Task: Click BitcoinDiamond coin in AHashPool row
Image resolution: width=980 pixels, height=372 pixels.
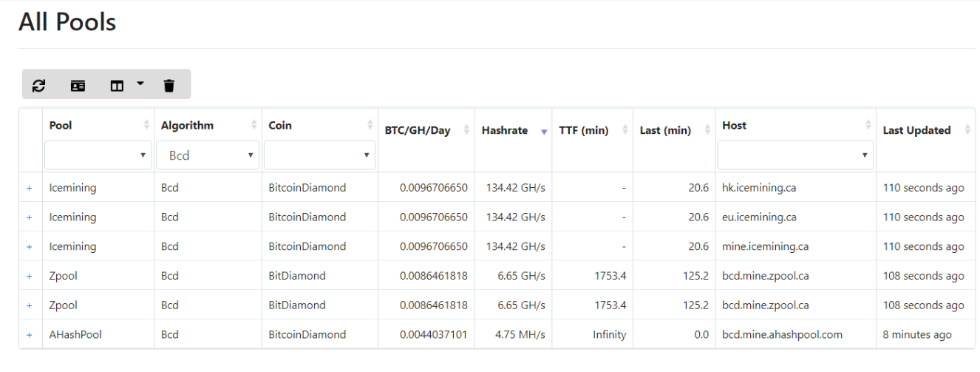Action: (307, 334)
